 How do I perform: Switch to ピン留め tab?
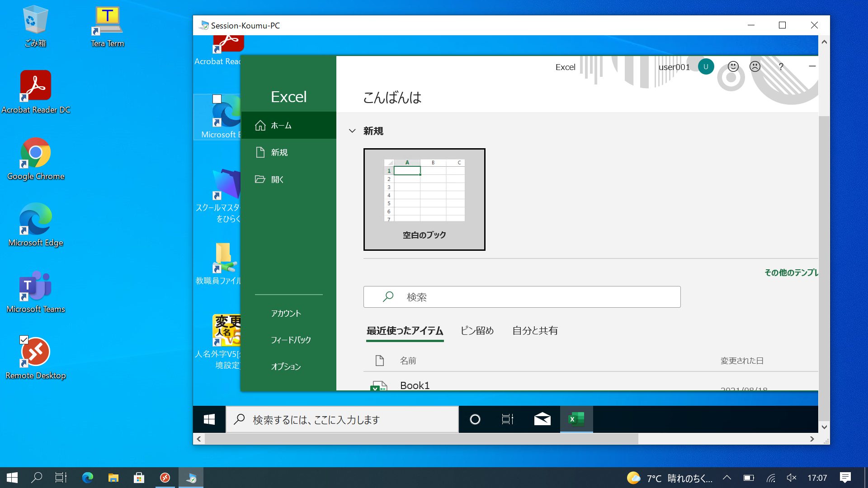[477, 331]
